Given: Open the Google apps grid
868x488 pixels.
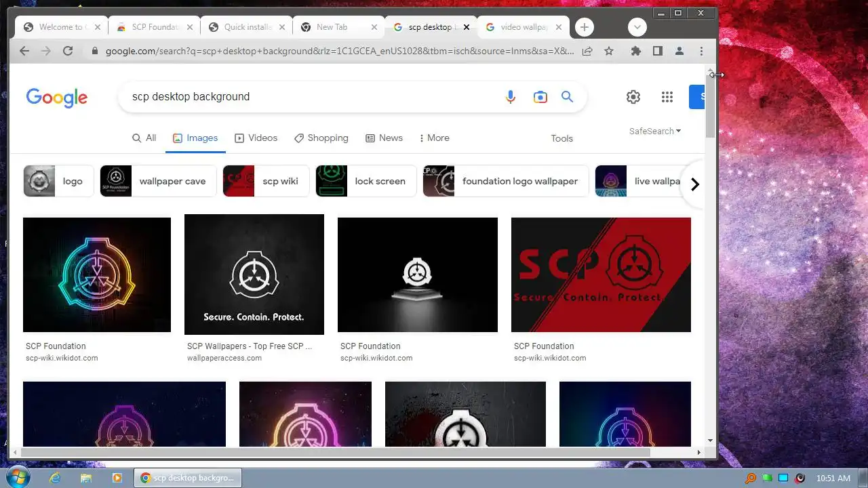Looking at the screenshot, I should click(x=667, y=97).
